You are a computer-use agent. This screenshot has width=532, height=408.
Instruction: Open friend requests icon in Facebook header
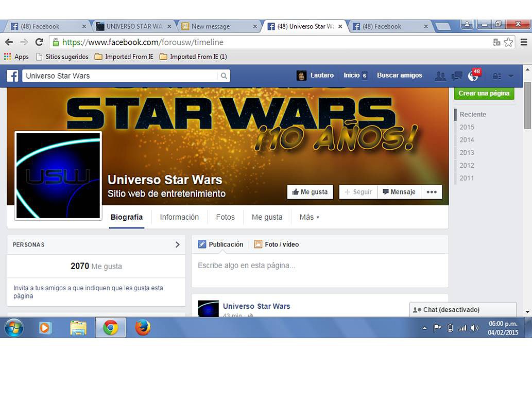[x=440, y=76]
